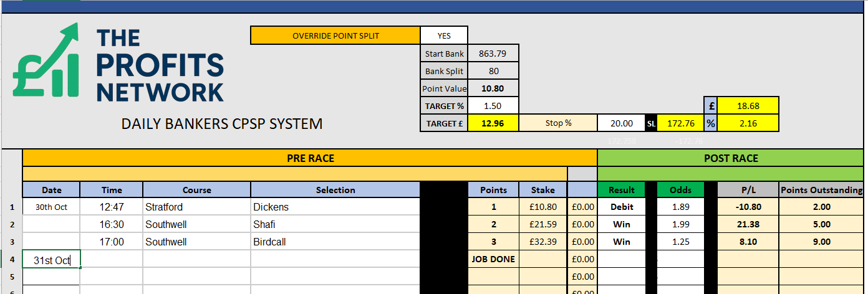Select the Bank Split value 80

493,71
